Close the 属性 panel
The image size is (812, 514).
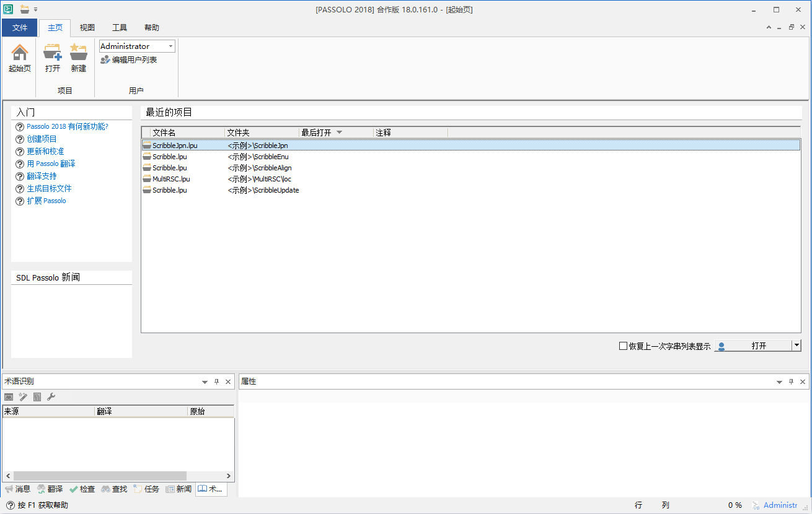(x=803, y=382)
